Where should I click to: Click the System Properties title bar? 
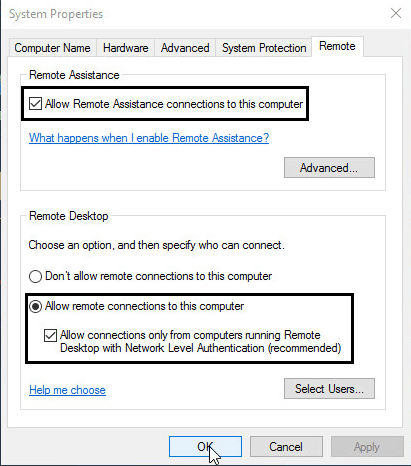click(x=193, y=14)
